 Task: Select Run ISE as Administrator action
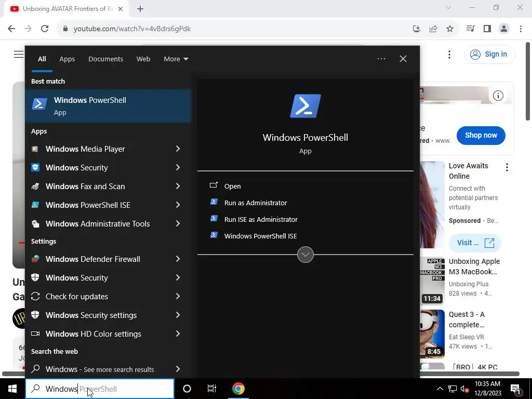point(261,219)
